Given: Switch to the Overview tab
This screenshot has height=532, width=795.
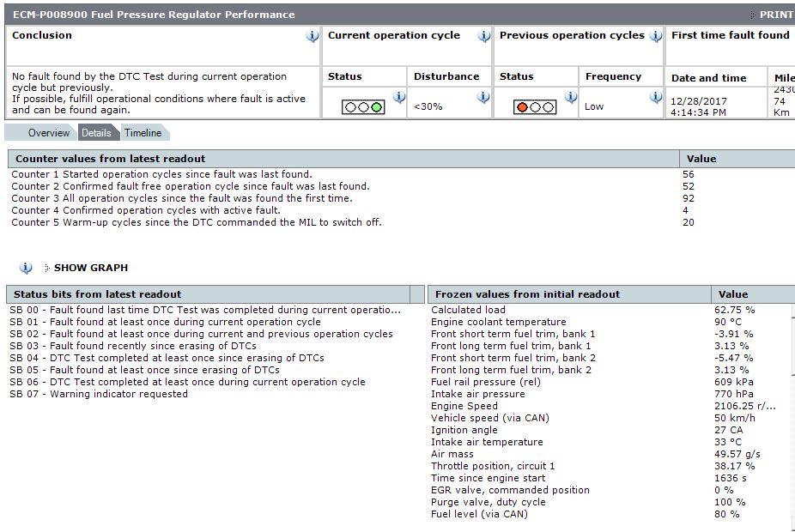Looking at the screenshot, I should click(x=48, y=133).
